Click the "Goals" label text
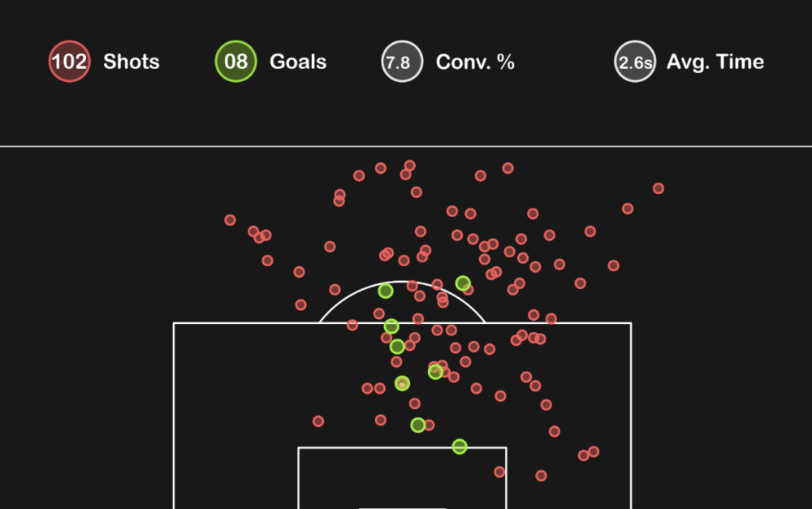The height and width of the screenshot is (509, 812). tap(298, 62)
